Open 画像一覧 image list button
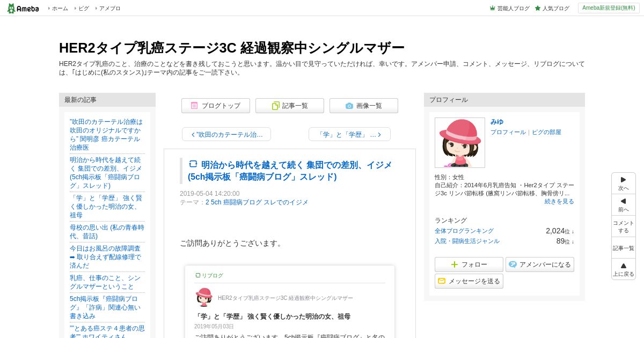Viewport: 644px width, 338px height. [364, 106]
